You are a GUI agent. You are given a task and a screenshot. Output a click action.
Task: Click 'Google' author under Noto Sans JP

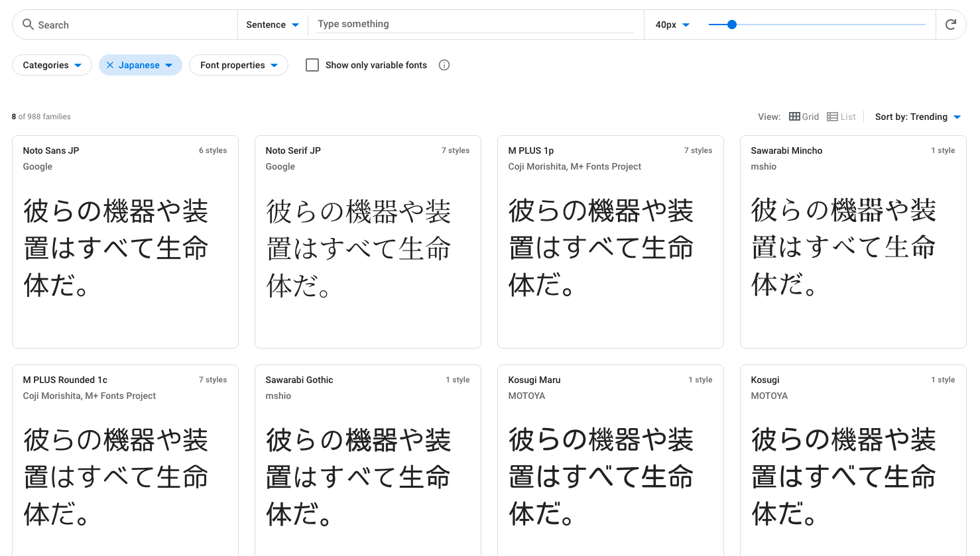click(38, 166)
